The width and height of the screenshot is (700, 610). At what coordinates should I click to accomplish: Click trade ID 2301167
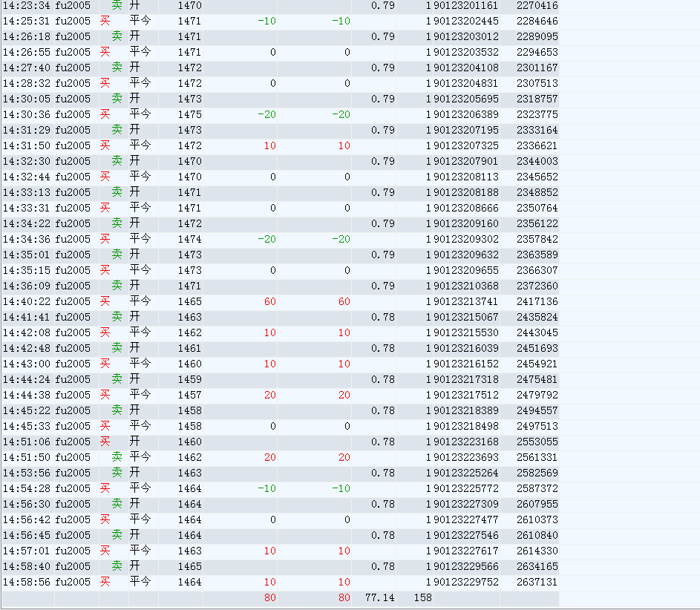pos(537,68)
